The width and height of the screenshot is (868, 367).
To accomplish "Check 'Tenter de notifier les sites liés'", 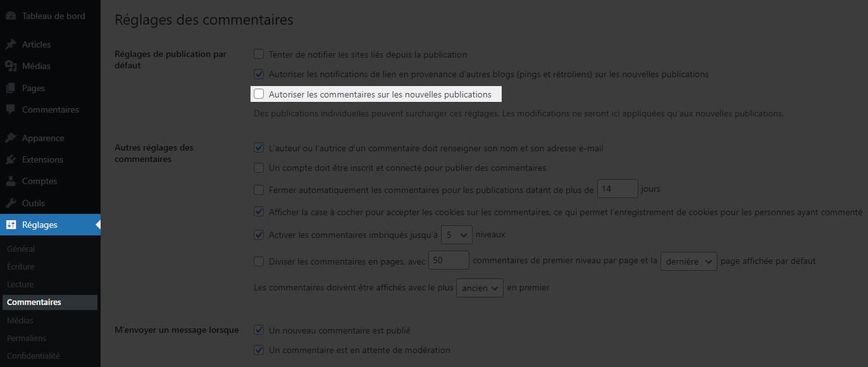I will tap(259, 54).
